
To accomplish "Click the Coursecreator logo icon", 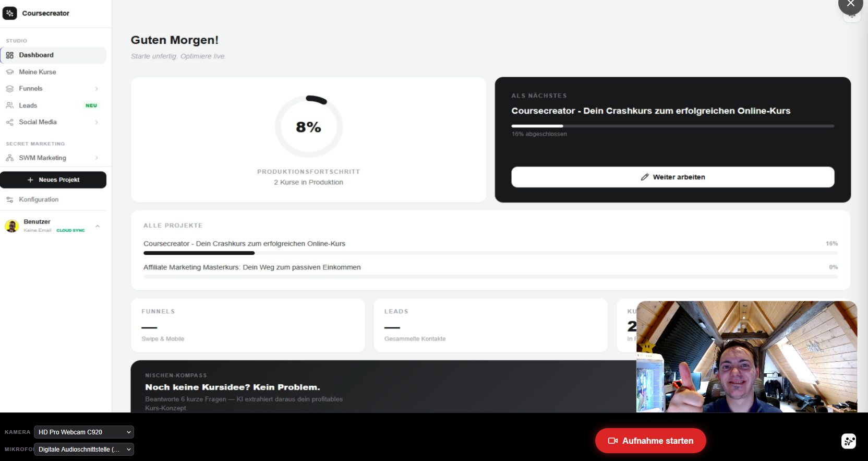I will 9,13.
